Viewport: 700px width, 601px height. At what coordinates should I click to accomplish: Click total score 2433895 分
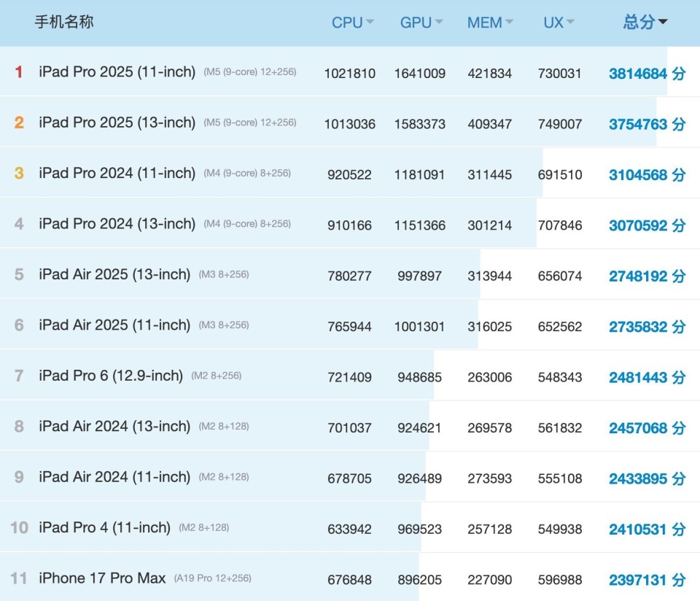(647, 478)
